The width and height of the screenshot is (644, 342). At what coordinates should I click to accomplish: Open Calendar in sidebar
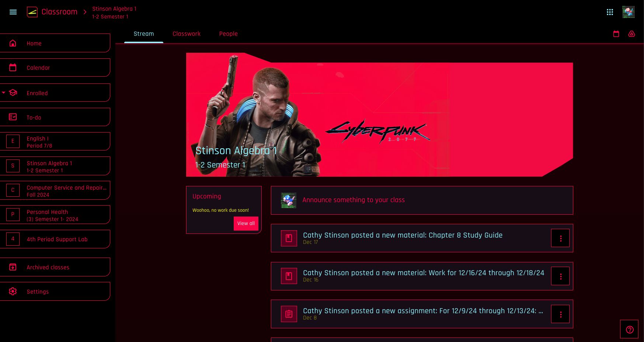pos(55,68)
